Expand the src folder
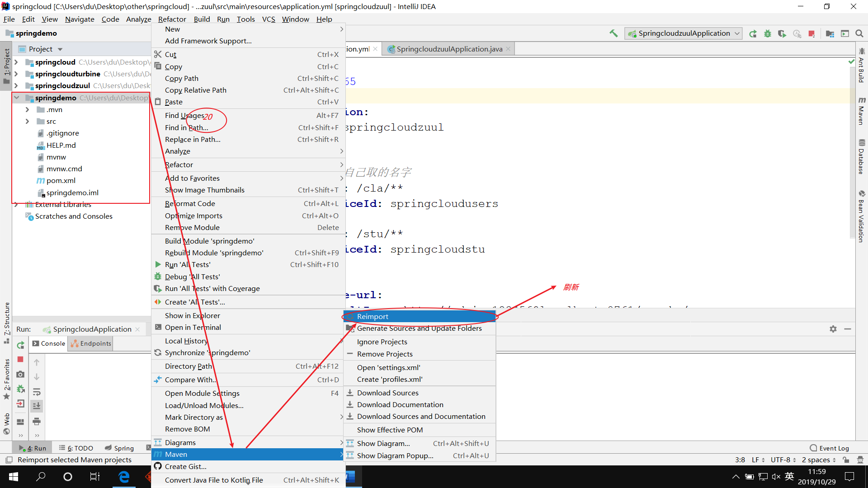 point(27,121)
